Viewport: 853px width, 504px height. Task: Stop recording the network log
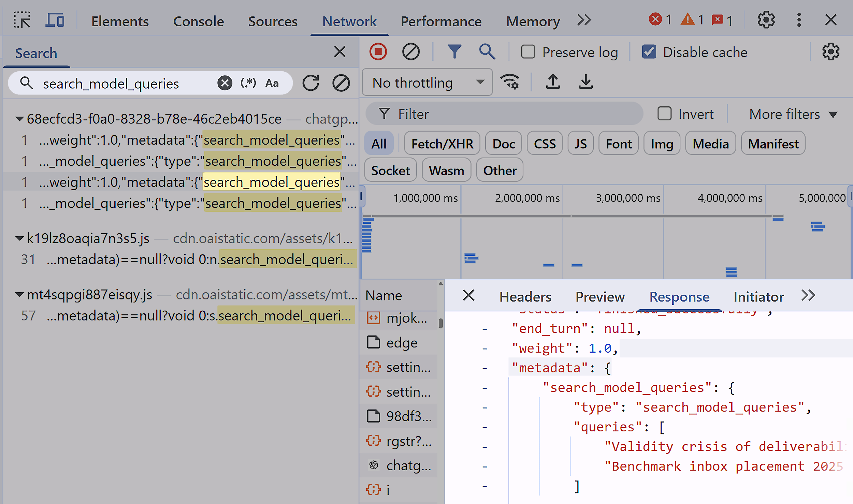coord(378,52)
